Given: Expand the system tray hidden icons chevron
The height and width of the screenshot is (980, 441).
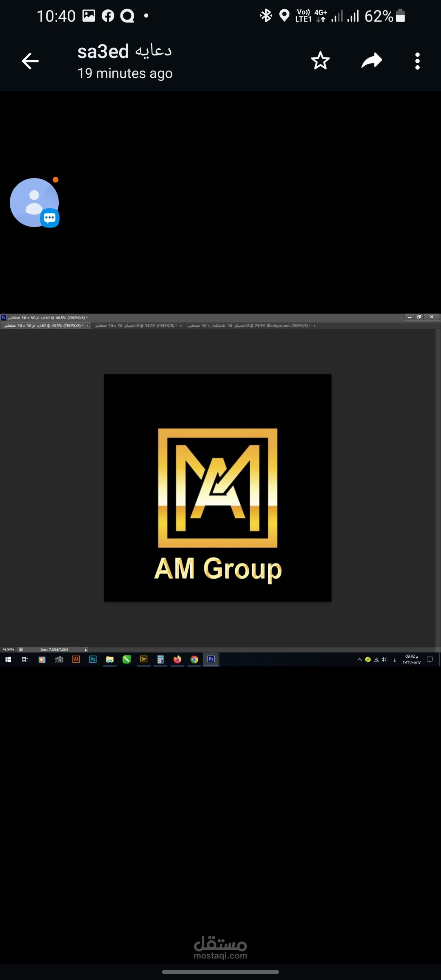Looking at the screenshot, I should (x=360, y=659).
